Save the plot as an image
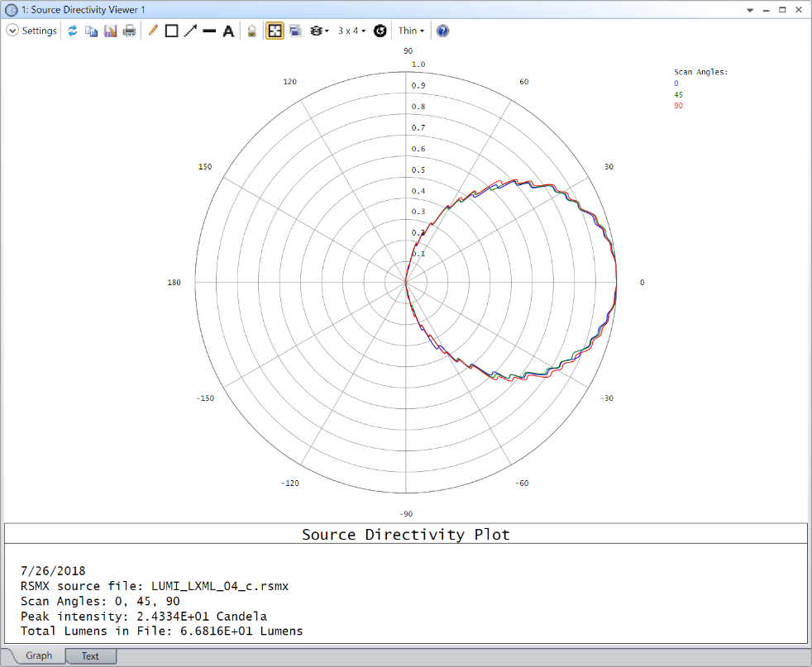This screenshot has height=667, width=812. (110, 31)
